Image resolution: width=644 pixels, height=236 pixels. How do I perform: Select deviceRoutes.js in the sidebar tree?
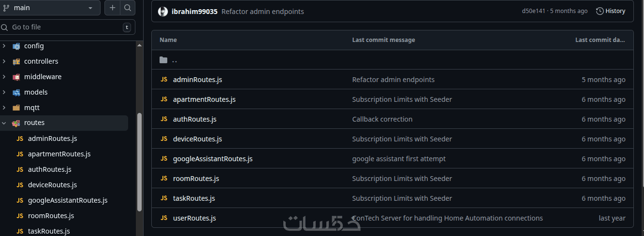pyautogui.click(x=52, y=185)
